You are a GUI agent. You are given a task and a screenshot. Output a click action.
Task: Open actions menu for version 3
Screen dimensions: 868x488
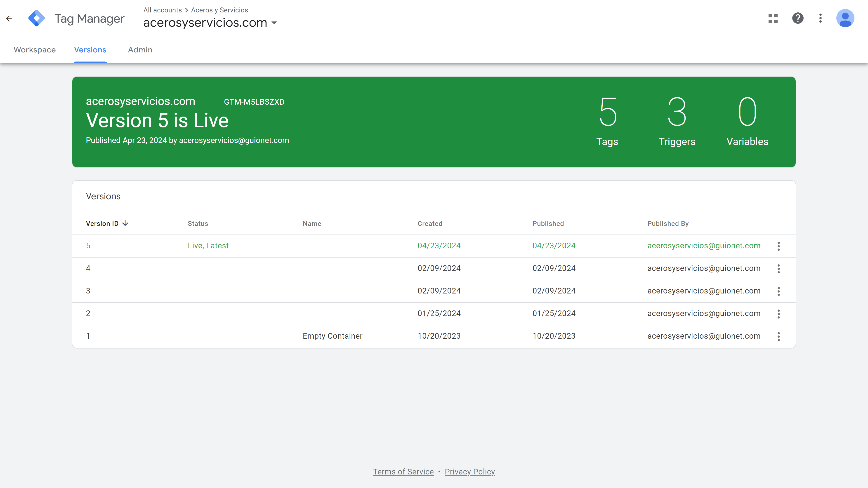click(x=778, y=291)
